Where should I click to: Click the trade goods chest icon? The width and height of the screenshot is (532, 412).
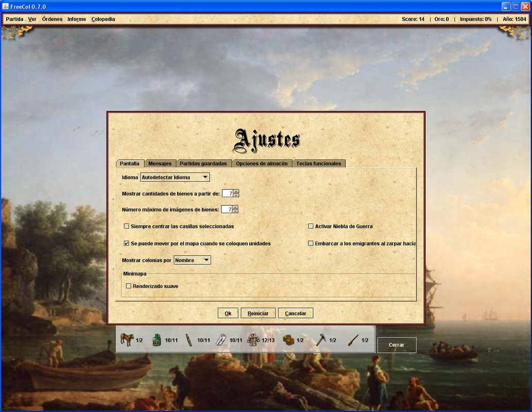point(288,340)
